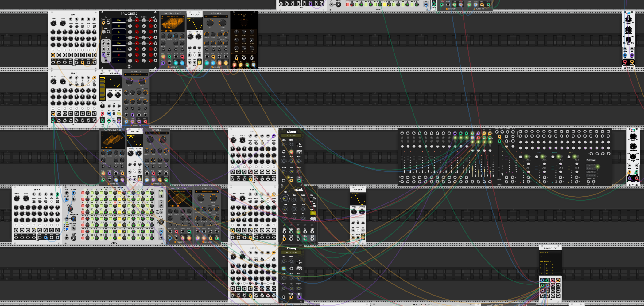Click the Clock input jack on PROGRESS module

[x=103, y=23]
